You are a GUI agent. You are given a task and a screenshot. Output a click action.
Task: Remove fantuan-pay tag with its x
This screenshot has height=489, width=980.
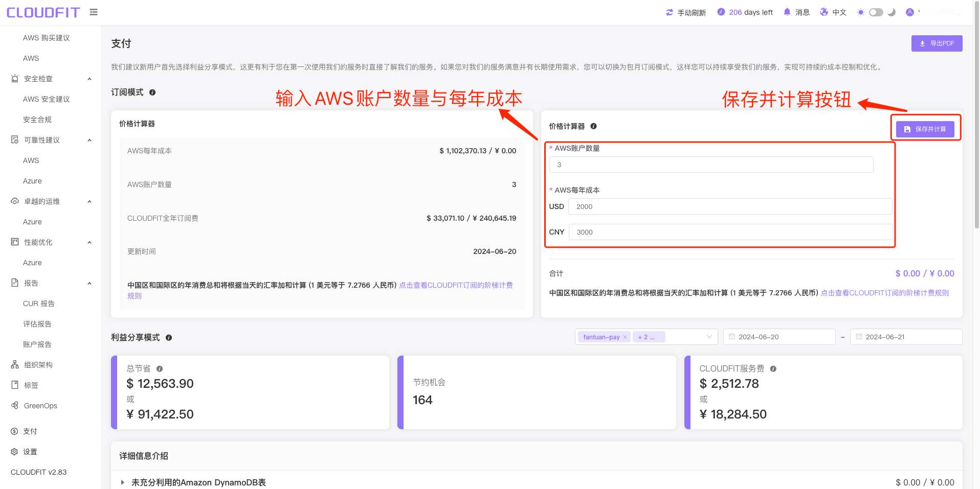click(625, 337)
